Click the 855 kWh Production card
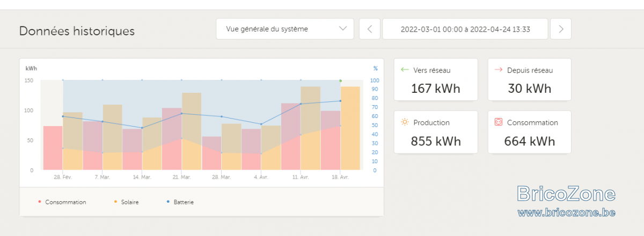 tap(436, 132)
